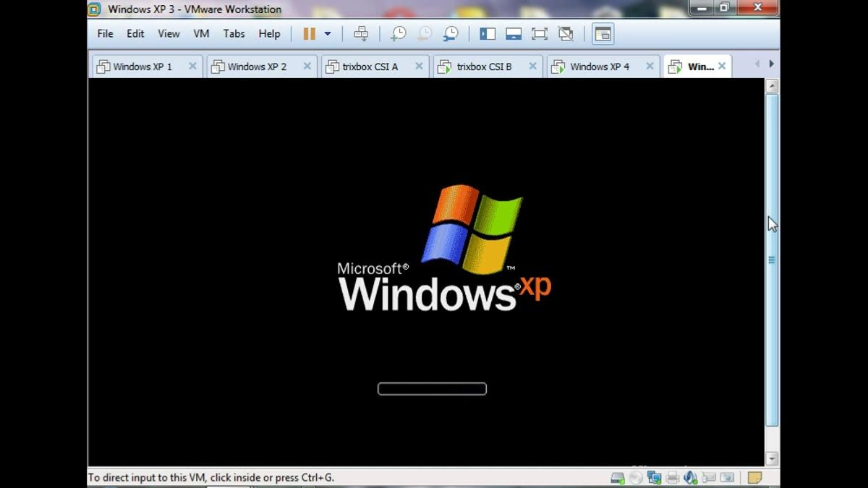
Task: Click the vertical scrollbar up arrow
Action: (x=772, y=86)
